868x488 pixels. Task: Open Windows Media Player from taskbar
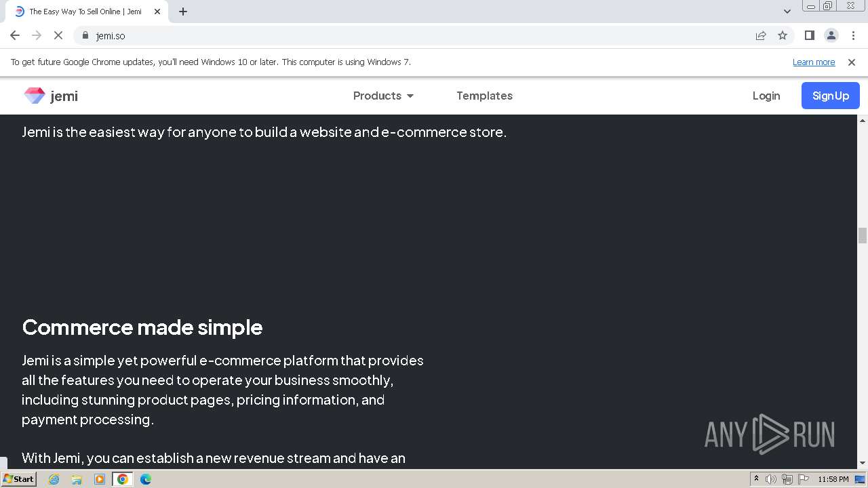[x=100, y=479]
